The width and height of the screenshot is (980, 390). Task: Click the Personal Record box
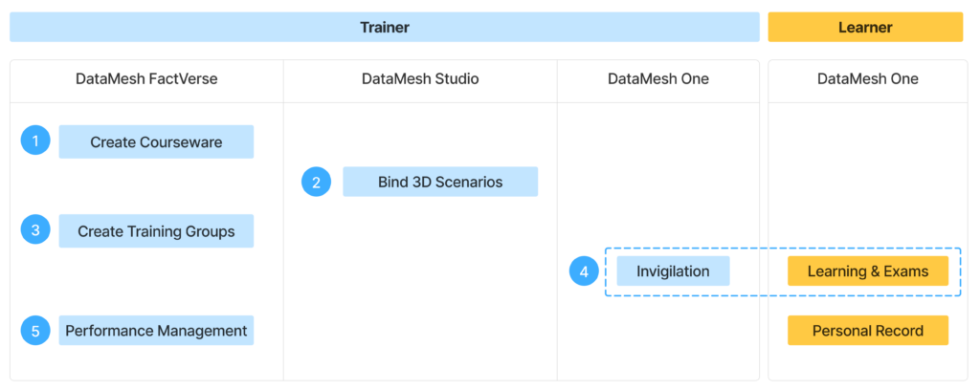(x=867, y=331)
